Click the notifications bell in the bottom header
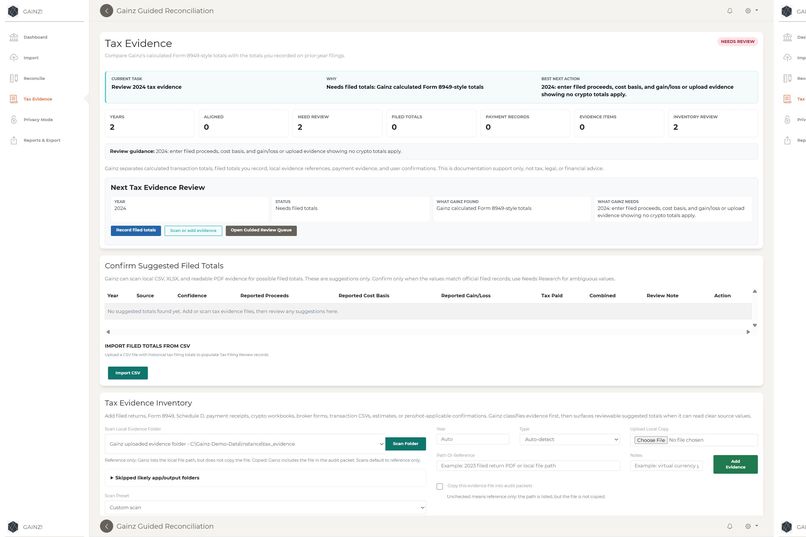The width and height of the screenshot is (806, 537). (729, 526)
